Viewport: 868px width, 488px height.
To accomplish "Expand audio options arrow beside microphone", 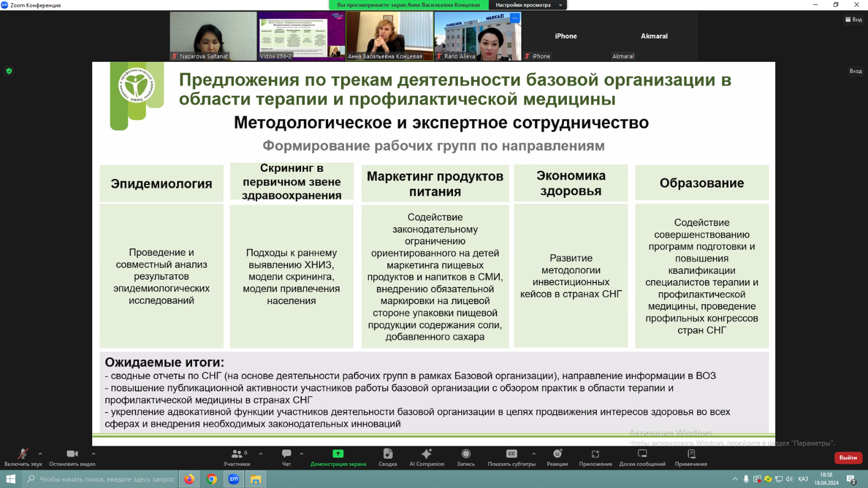I will 40,454.
